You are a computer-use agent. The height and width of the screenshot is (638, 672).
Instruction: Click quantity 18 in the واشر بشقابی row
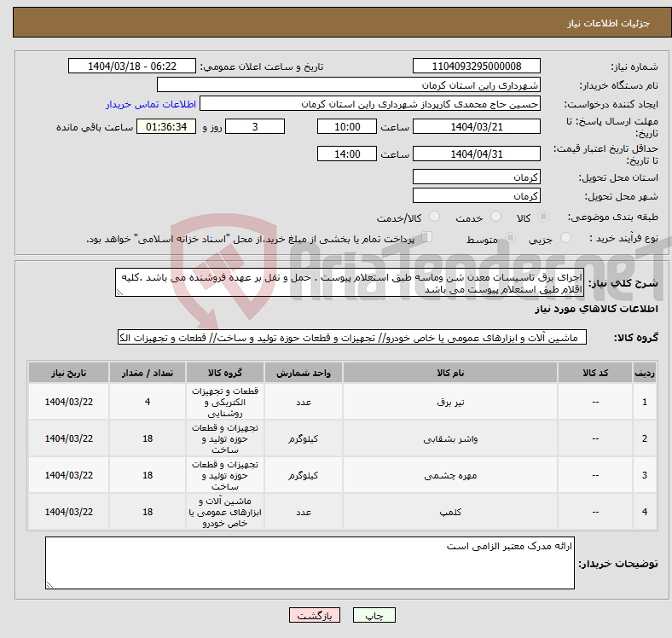coord(148,438)
